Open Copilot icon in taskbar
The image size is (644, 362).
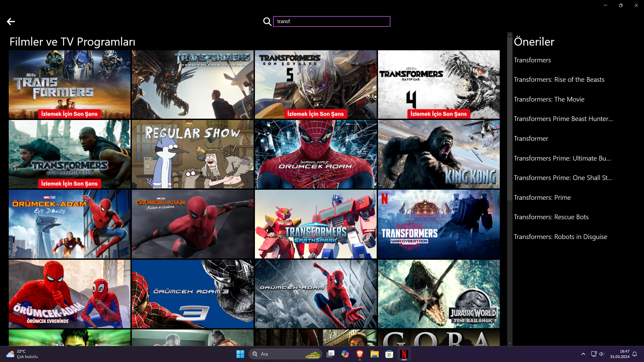[345, 354]
